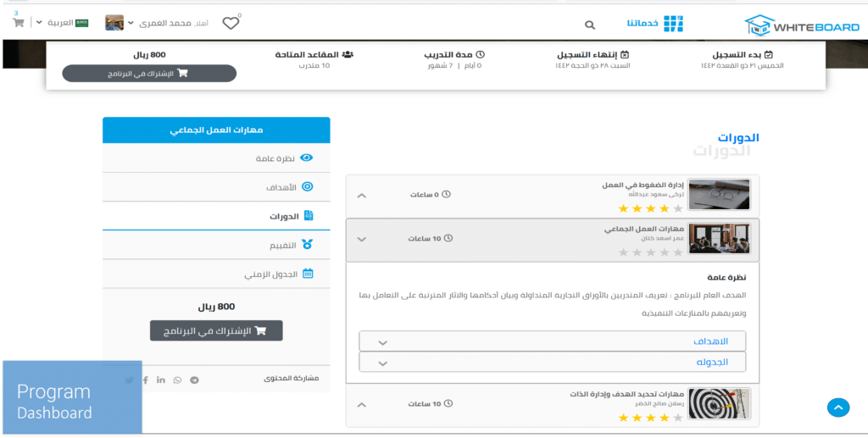Select نظرة عامة in the sidebar menu
The width and height of the screenshot is (868, 438).
(216, 158)
